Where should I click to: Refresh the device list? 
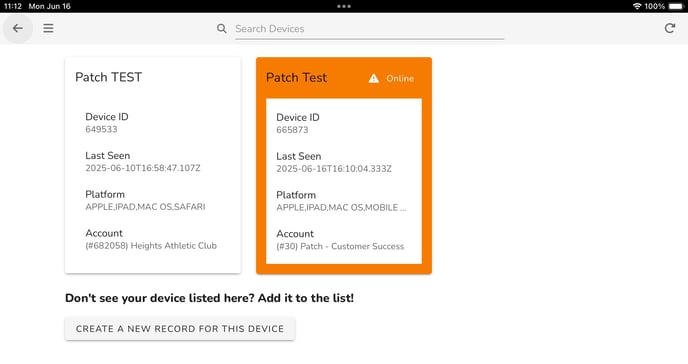tap(670, 29)
